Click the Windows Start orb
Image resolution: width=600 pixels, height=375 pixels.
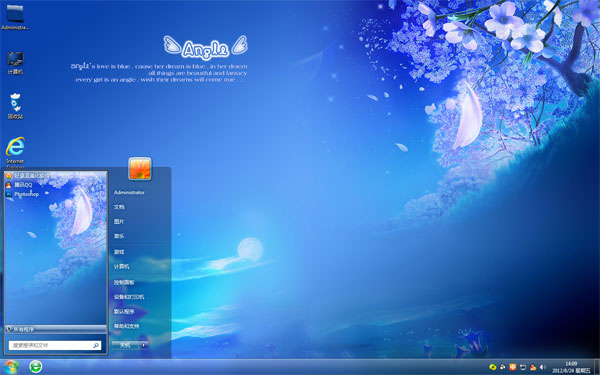tap(10, 367)
